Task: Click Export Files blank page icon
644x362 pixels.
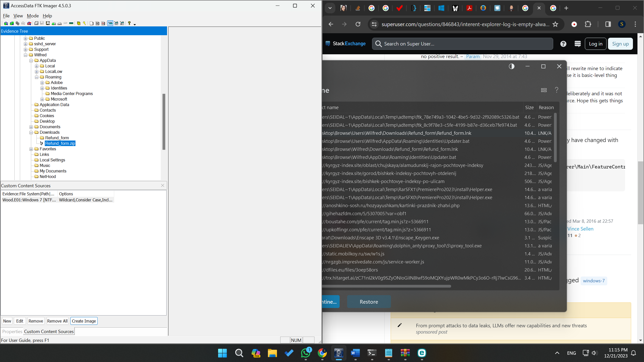Action: (92, 23)
